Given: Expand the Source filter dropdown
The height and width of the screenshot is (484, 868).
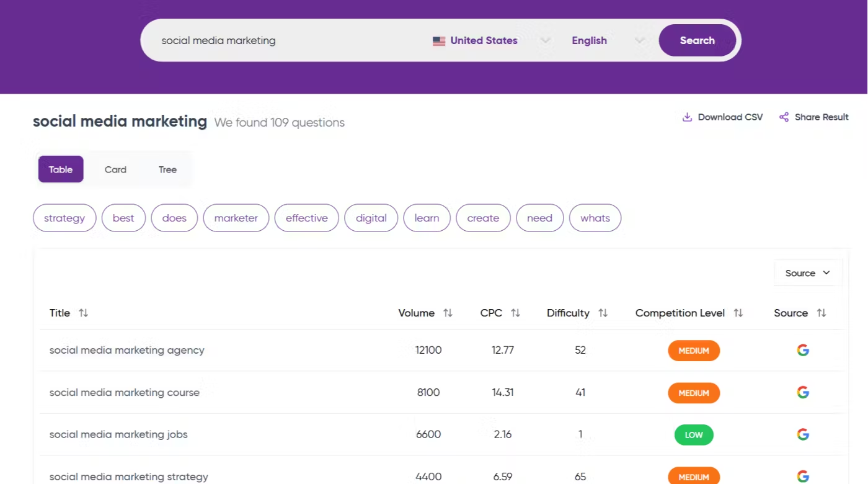Looking at the screenshot, I should (x=808, y=273).
